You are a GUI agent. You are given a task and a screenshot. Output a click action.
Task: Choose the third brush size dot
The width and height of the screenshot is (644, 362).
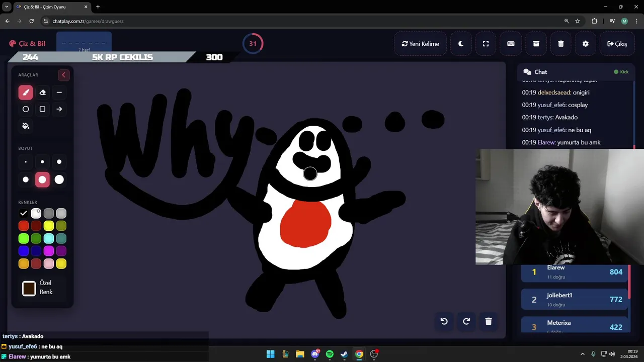pyautogui.click(x=59, y=162)
